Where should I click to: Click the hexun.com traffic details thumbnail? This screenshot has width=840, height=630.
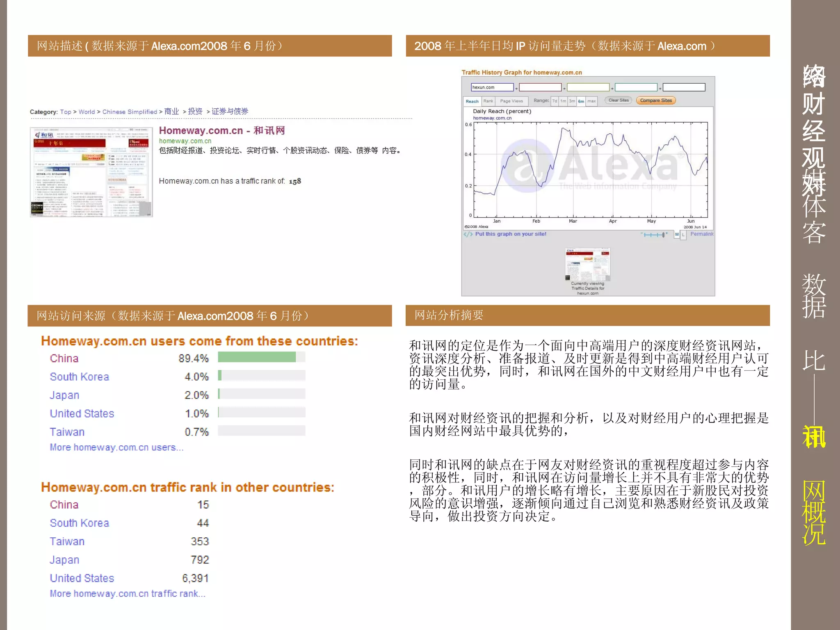[x=588, y=264]
